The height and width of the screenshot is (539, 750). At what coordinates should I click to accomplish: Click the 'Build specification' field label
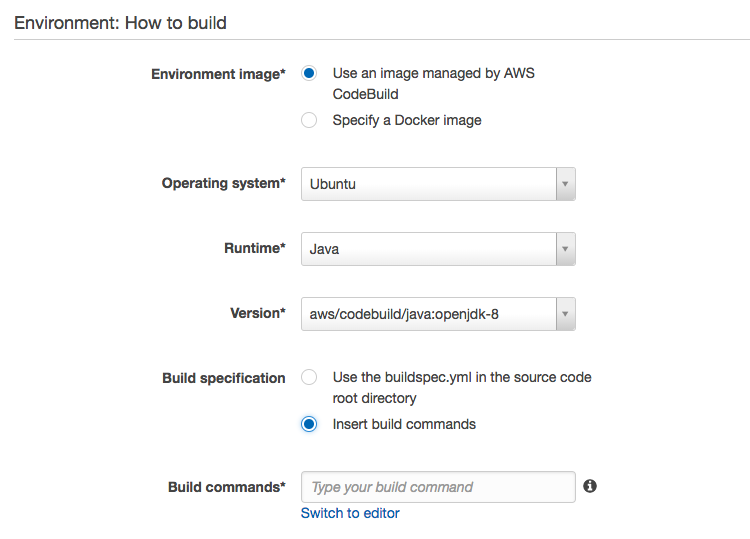pyautogui.click(x=223, y=378)
